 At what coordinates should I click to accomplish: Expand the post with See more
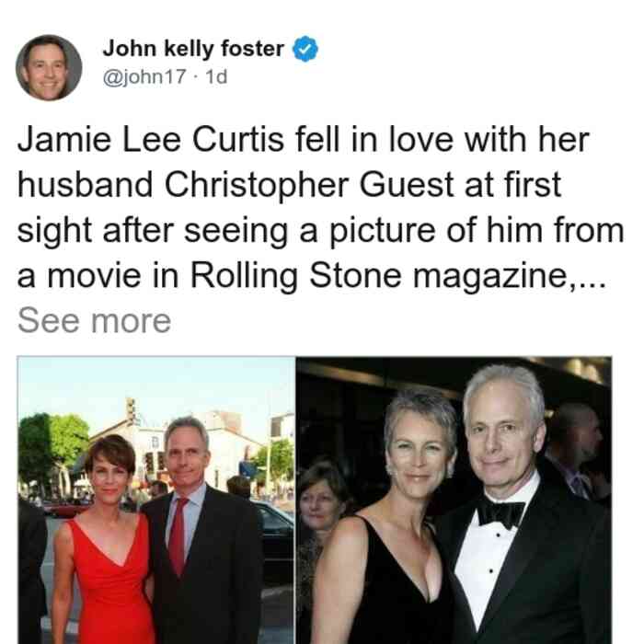click(x=94, y=321)
